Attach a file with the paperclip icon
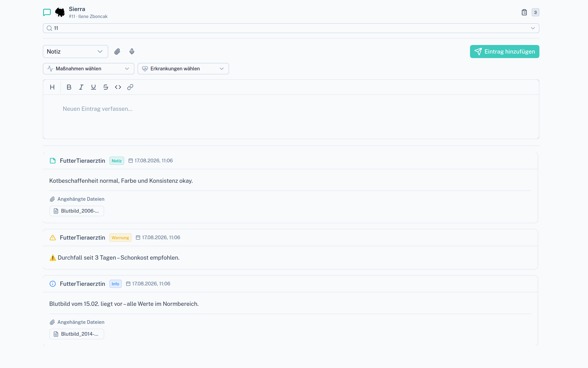 [x=117, y=52]
